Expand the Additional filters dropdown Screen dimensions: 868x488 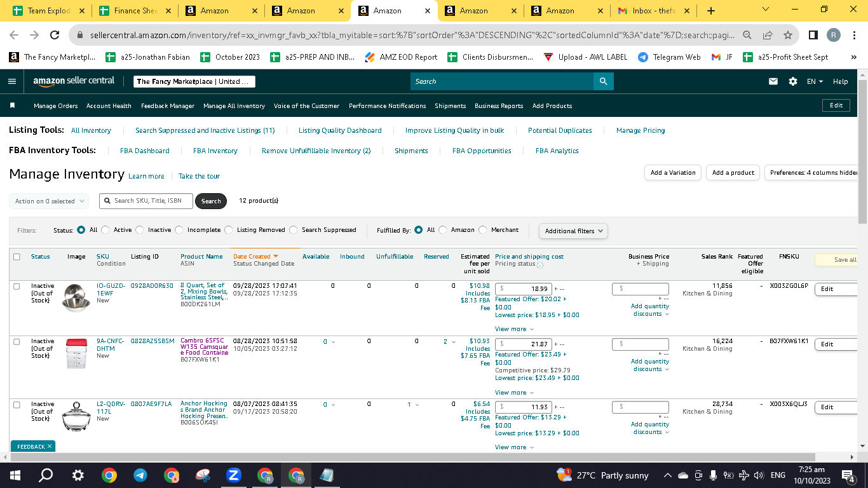point(573,231)
